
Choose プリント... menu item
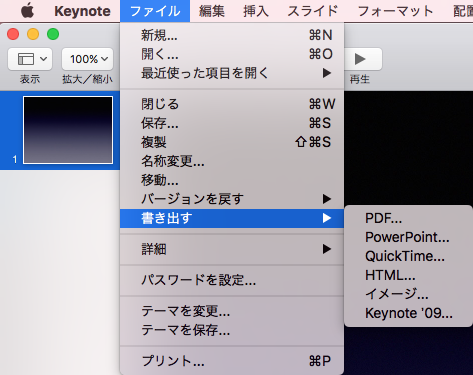(x=232, y=361)
